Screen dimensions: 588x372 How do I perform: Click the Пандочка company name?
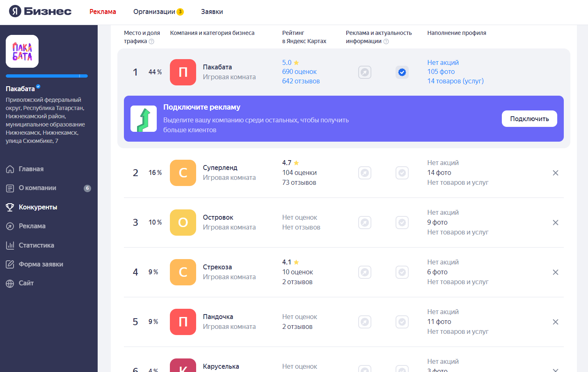coord(218,317)
